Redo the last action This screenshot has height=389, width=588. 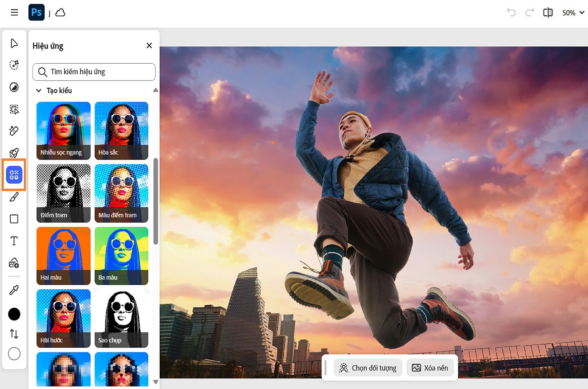(530, 13)
